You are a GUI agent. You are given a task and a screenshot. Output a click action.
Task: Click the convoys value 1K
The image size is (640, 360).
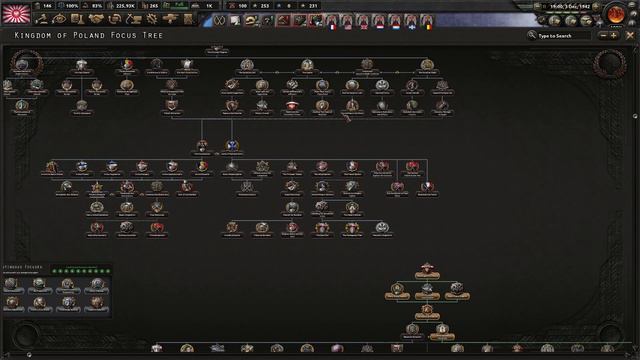209,6
